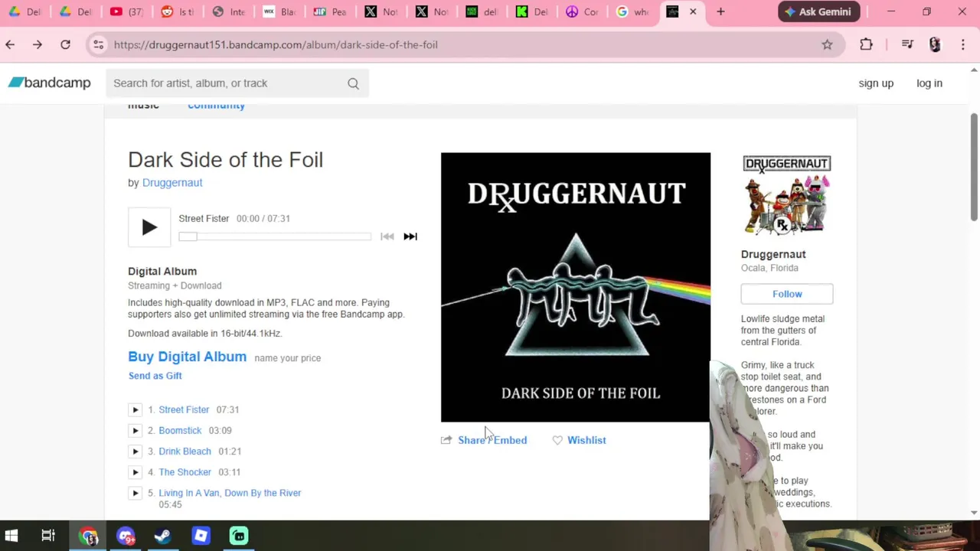Open the Chrome profile avatar

935,44
